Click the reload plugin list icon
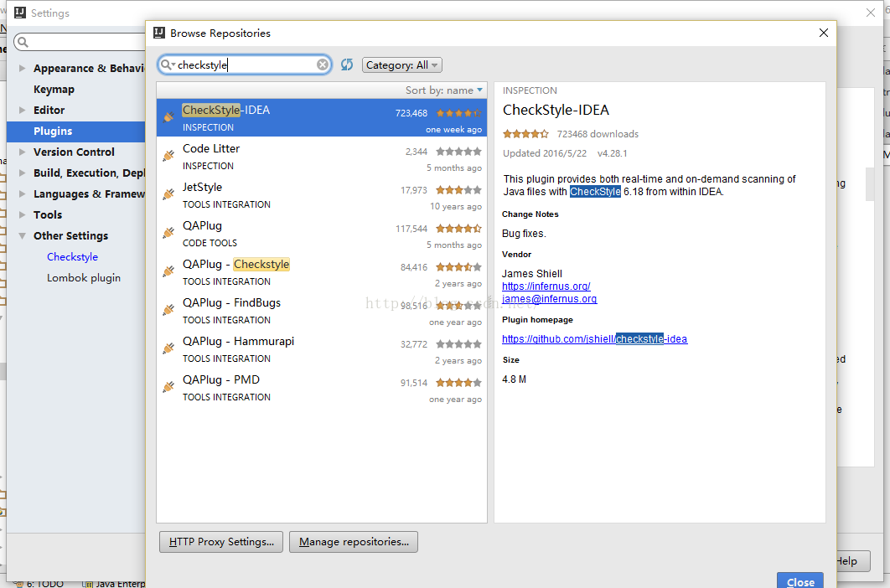 click(x=347, y=64)
